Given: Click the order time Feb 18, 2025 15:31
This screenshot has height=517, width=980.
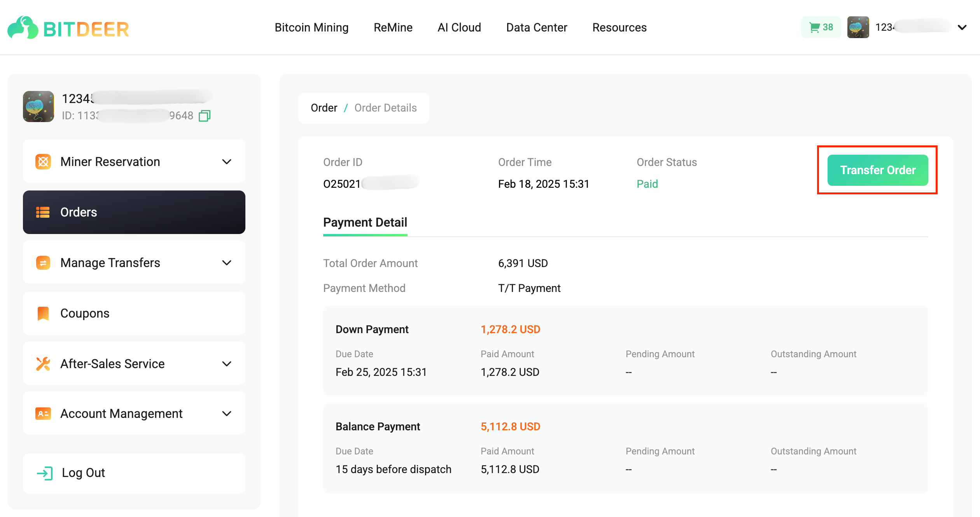Looking at the screenshot, I should point(544,184).
